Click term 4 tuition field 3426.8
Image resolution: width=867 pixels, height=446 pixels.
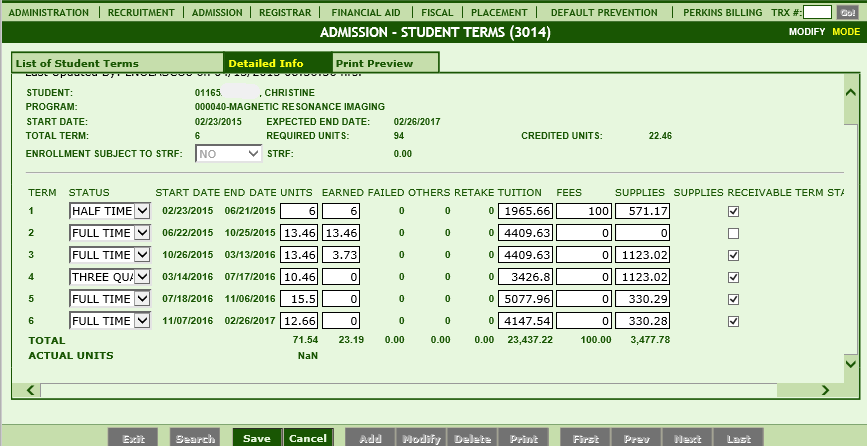526,277
